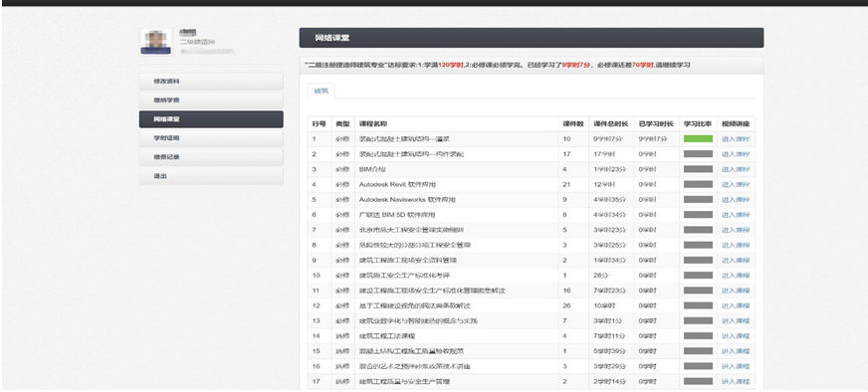Click 进入课程 for row 9
Viewport: 868px width, 392px height.
pos(736,261)
